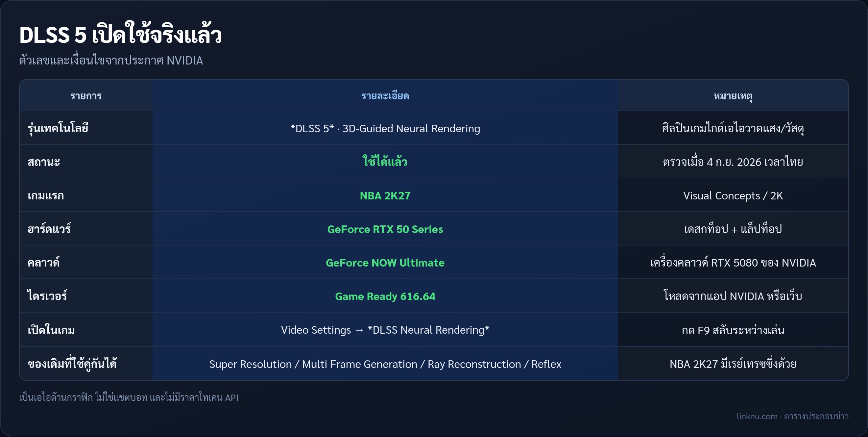Click the credit "linknu.com · ตารางประกอบข่าว"
Viewport: 868px width, 437px height.
[792, 416]
